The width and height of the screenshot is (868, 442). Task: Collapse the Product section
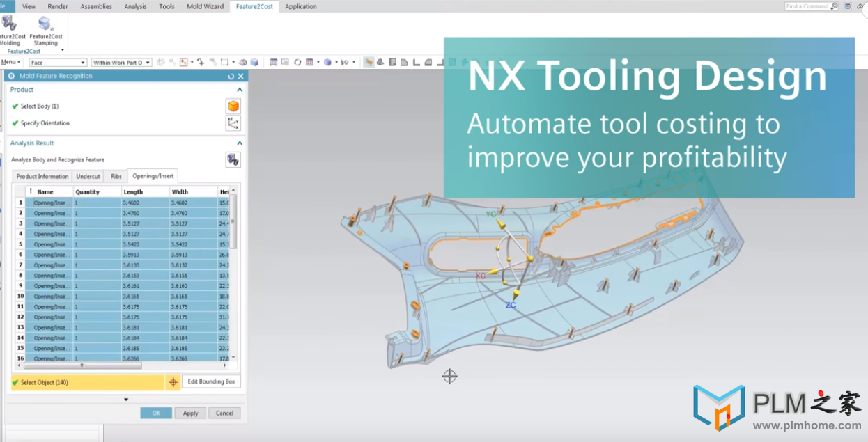tap(240, 90)
